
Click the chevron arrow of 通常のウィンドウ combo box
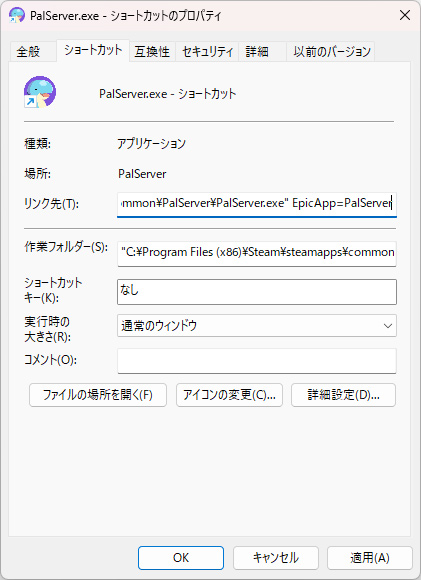tap(388, 326)
